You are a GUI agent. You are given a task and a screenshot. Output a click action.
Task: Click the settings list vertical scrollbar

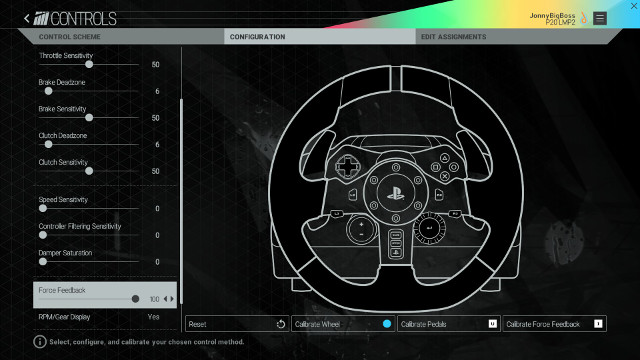(x=181, y=201)
